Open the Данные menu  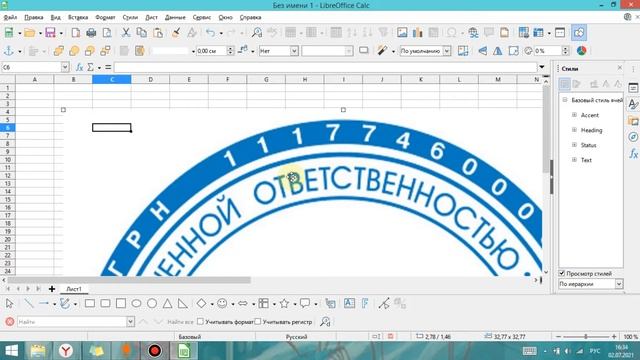coord(175,17)
